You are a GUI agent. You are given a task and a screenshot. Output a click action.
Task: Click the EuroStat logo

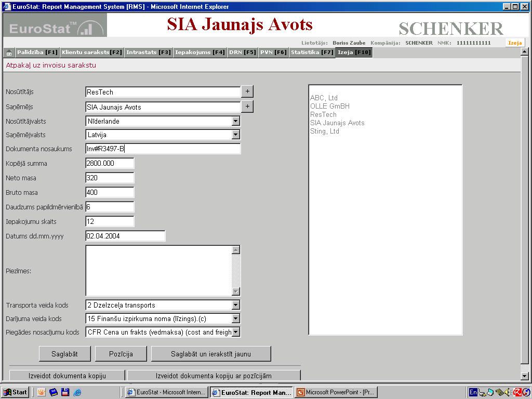[x=55, y=25]
